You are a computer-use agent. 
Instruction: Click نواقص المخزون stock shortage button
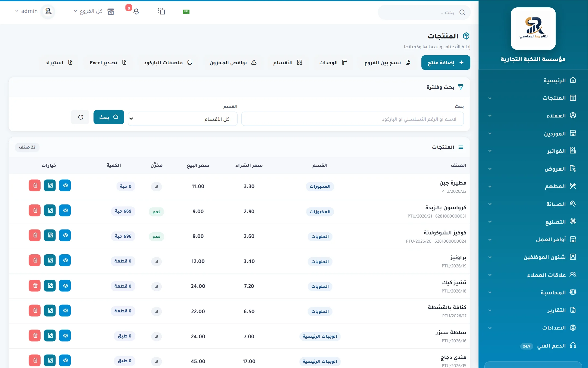pos(233,63)
